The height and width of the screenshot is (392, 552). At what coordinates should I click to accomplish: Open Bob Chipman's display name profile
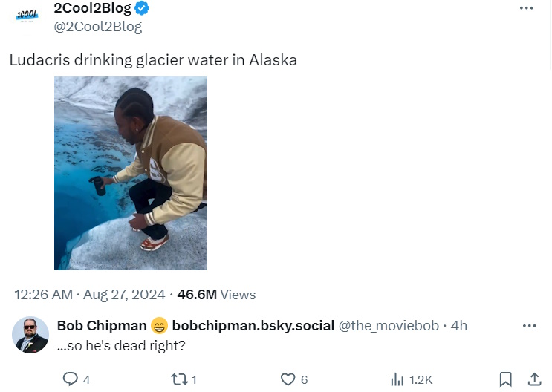(102, 326)
